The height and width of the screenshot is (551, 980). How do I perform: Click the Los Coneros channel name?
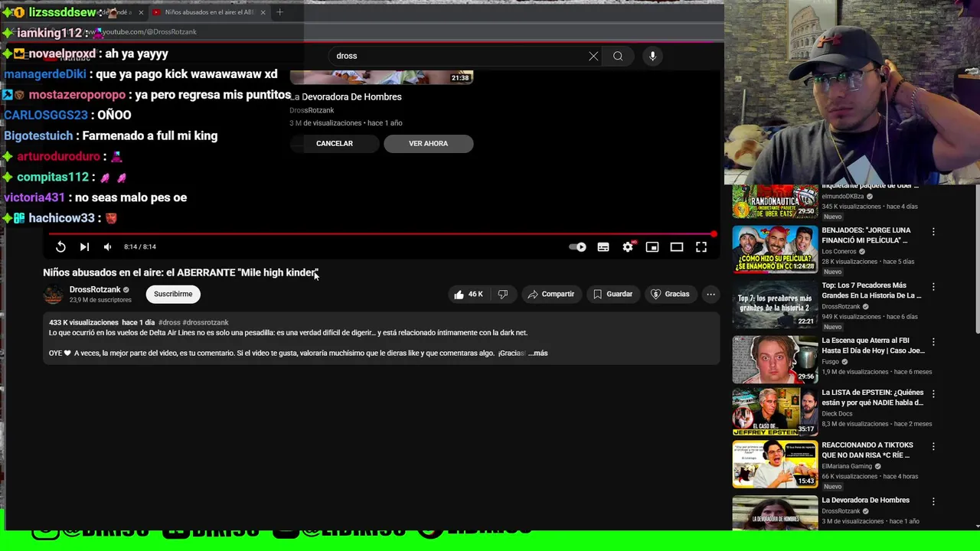[839, 252]
